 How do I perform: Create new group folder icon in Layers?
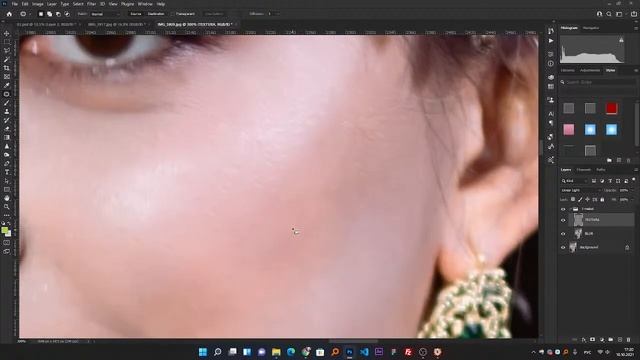pos(611,340)
